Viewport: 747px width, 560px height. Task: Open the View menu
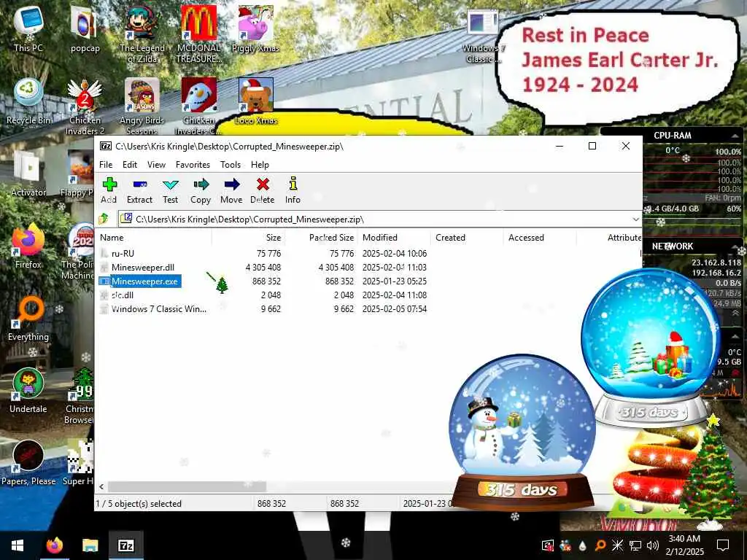point(156,165)
